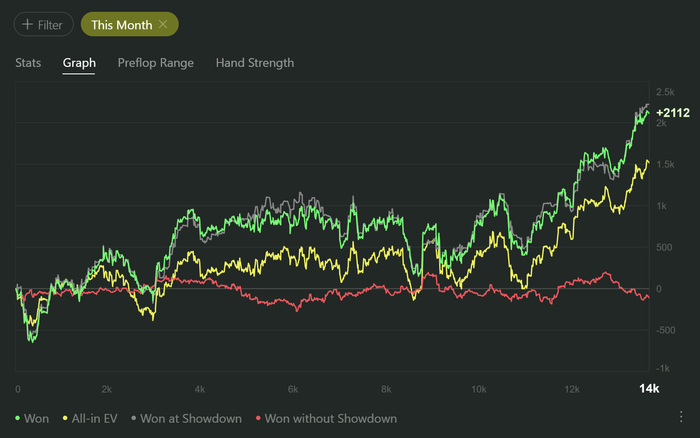Click the yellow dot beside All-in EV
The height and width of the screenshot is (438, 700).
point(67,419)
